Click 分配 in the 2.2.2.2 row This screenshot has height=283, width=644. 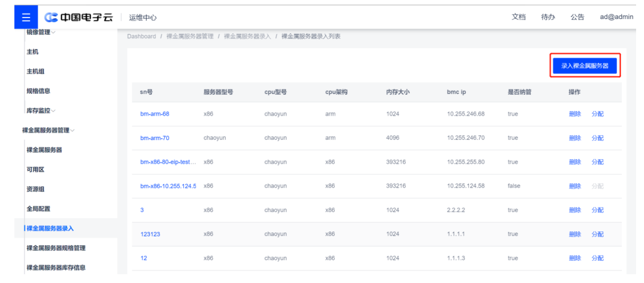pyautogui.click(x=598, y=210)
